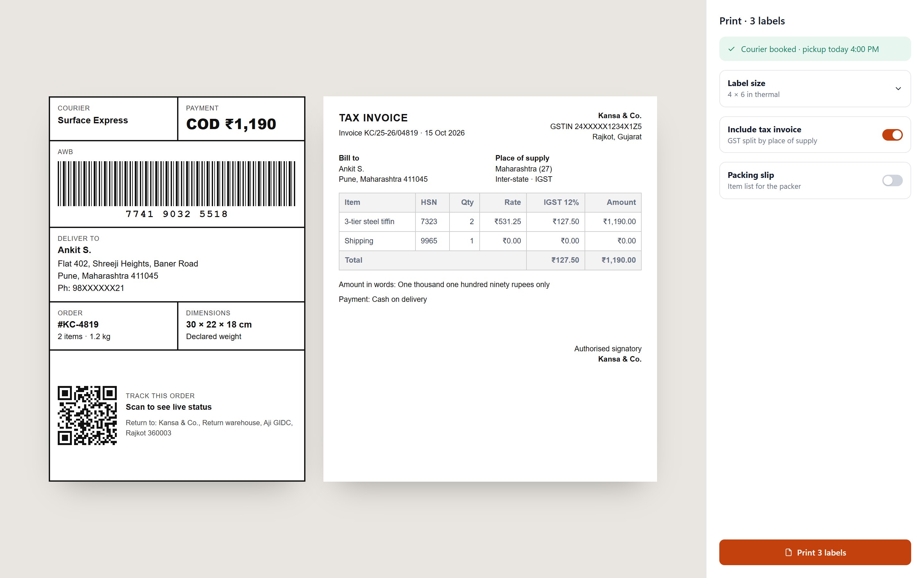
Task: Turn off Include tax invoice switch
Action: click(892, 135)
